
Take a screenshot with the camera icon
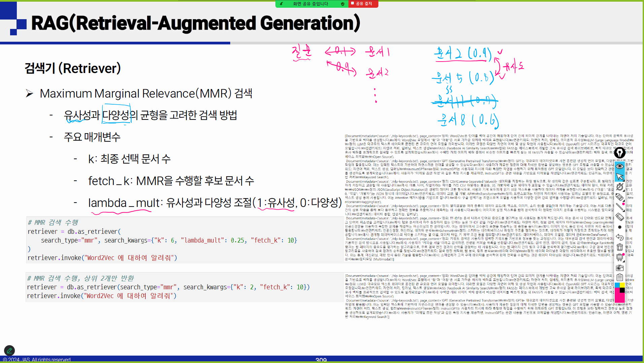coord(619,268)
